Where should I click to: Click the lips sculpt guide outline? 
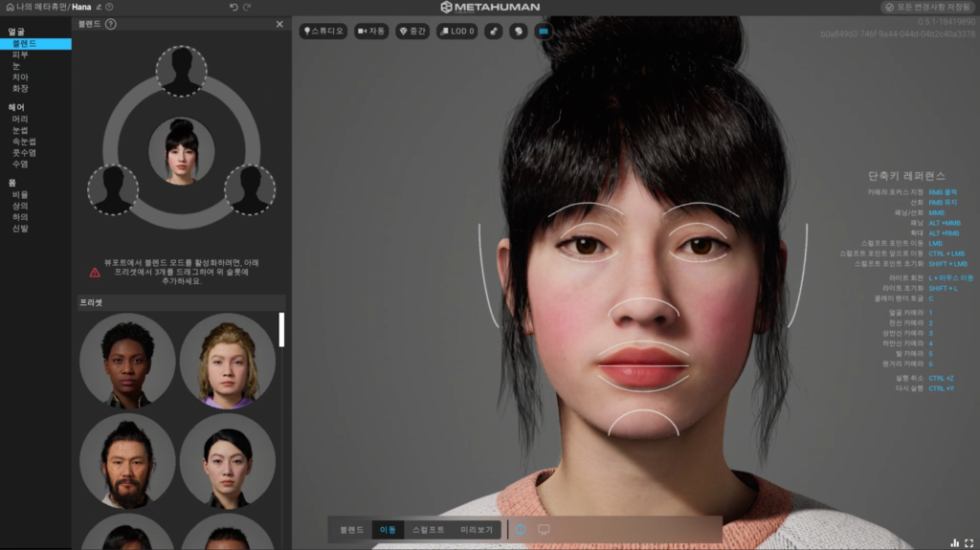643,365
